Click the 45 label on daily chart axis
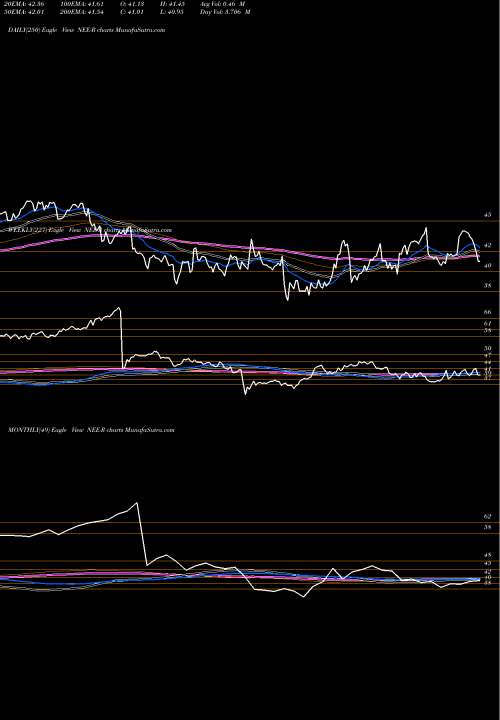Viewport: 500px width, 720px height. 488,215
